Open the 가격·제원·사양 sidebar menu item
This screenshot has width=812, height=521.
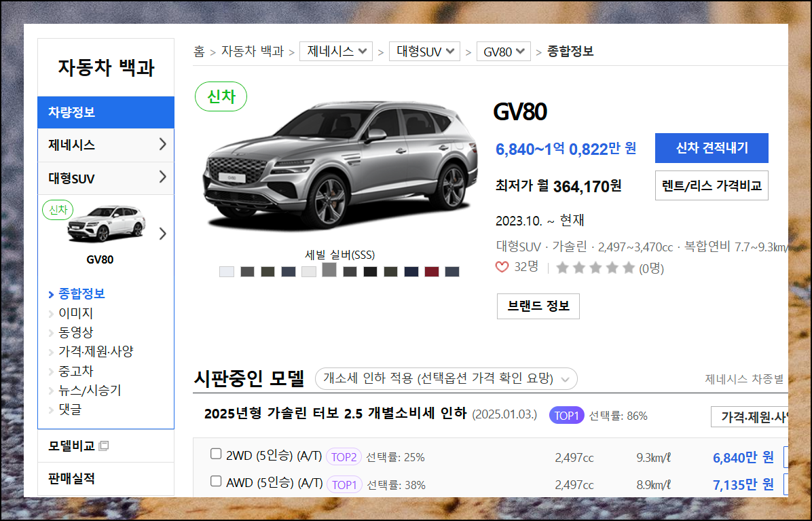click(96, 351)
